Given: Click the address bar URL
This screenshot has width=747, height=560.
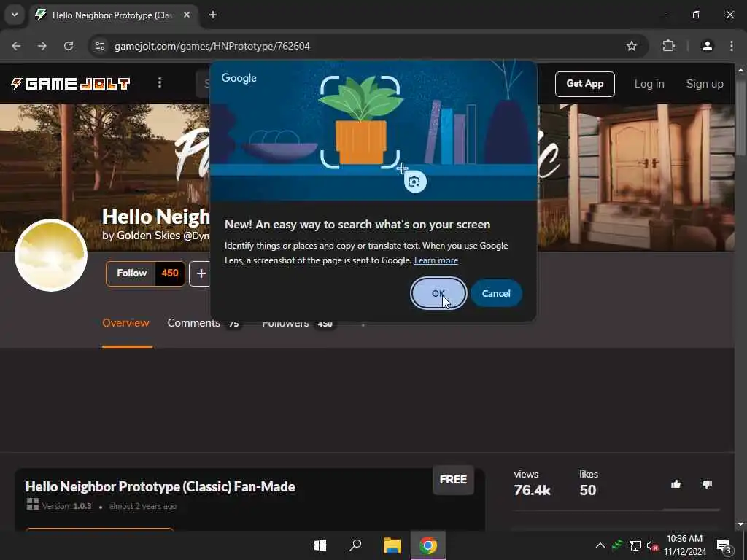Looking at the screenshot, I should pyautogui.click(x=212, y=46).
